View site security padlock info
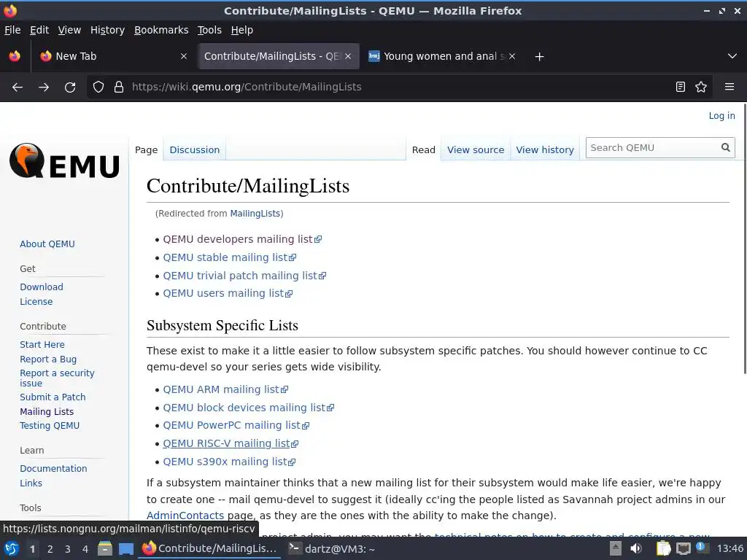 tap(119, 87)
